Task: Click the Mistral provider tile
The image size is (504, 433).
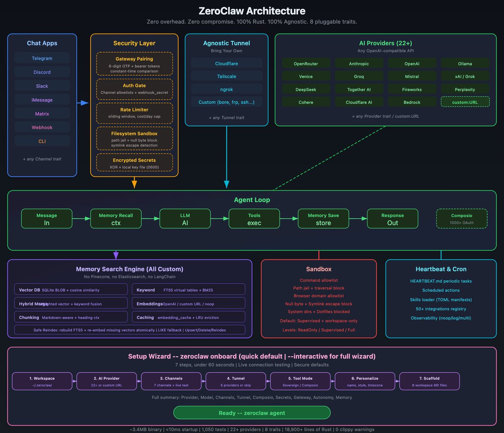Action: pyautogui.click(x=412, y=76)
